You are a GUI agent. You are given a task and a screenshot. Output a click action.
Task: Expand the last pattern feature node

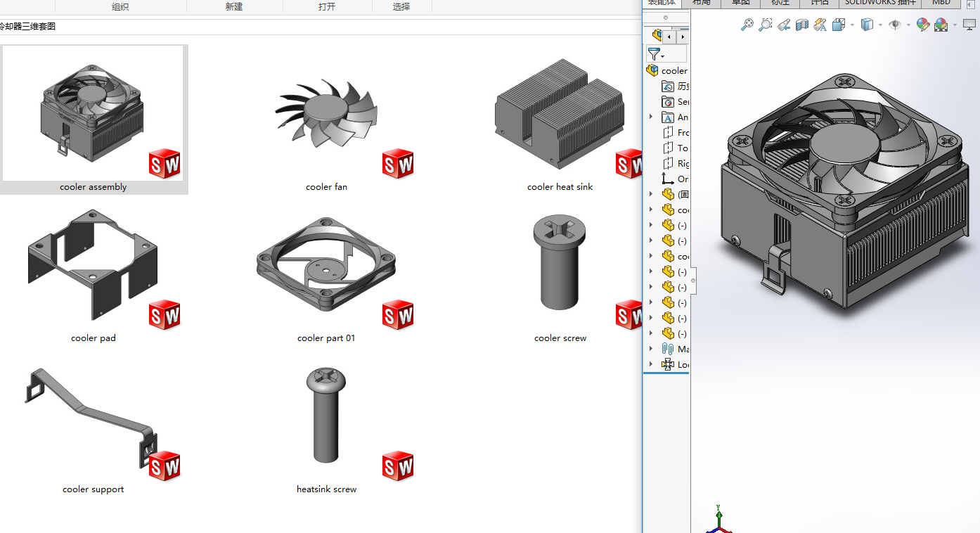[x=651, y=365]
